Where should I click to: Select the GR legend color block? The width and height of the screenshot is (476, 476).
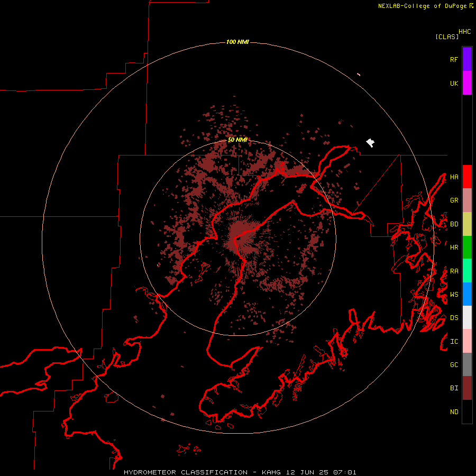click(467, 200)
